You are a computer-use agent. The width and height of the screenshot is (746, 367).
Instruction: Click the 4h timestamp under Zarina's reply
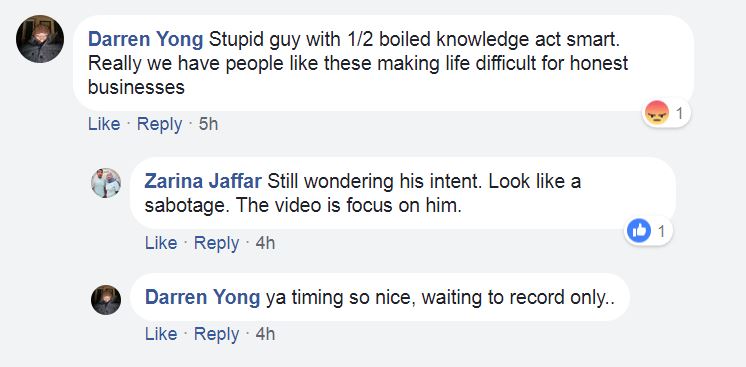[265, 243]
